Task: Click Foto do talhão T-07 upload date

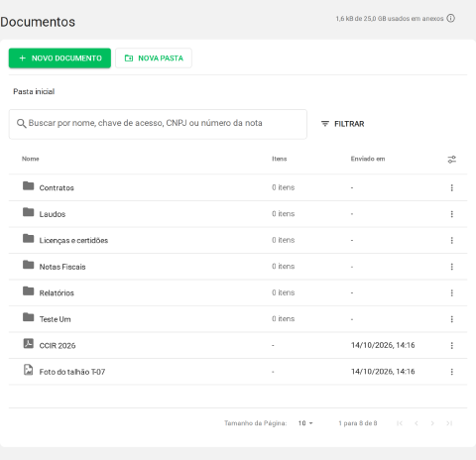Action: pos(383,372)
